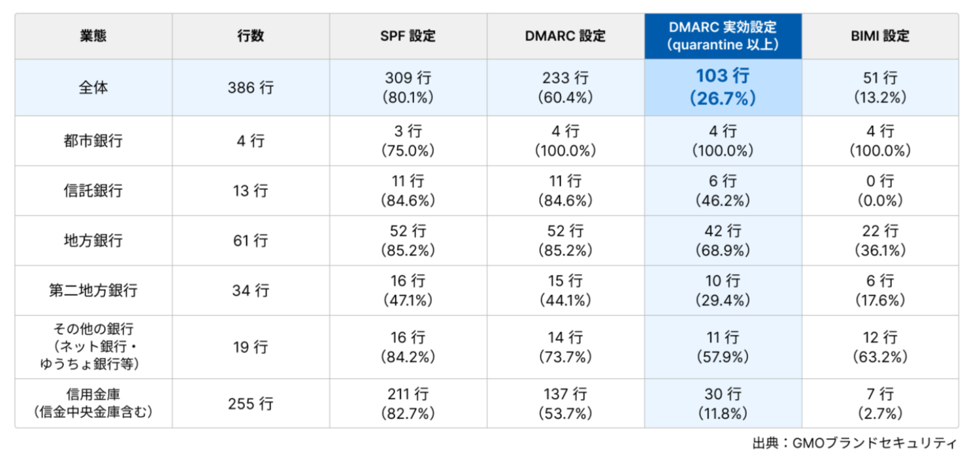Select the DMARC 設定 column header
Image resolution: width=980 pixels, height=457 pixels.
pos(566,37)
